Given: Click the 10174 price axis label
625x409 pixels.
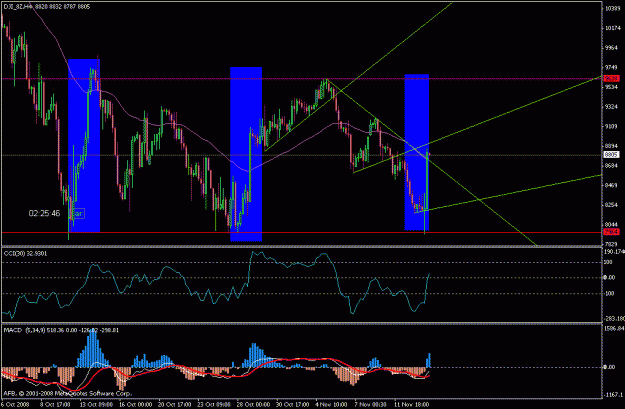Looking at the screenshot, I should coord(612,28).
